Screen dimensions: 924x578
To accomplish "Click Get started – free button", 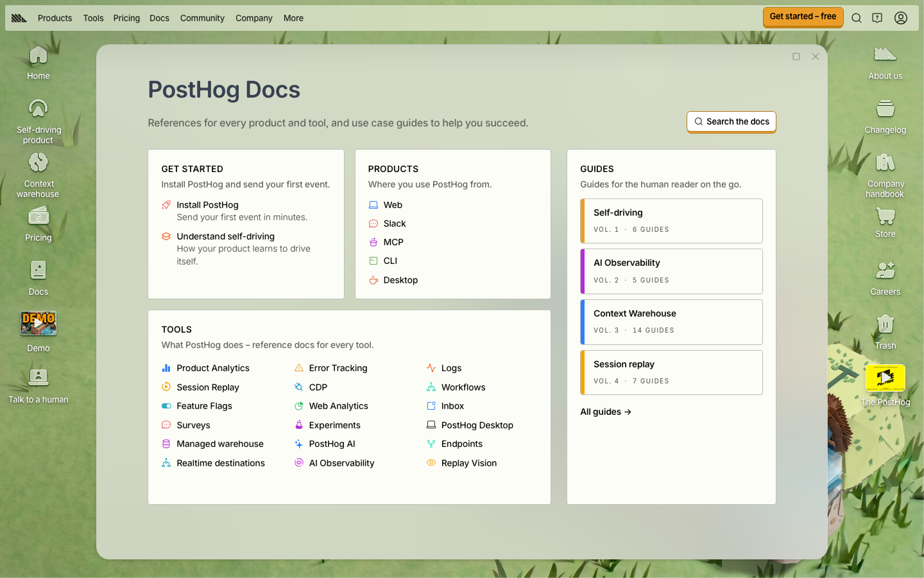I will 803,17.
